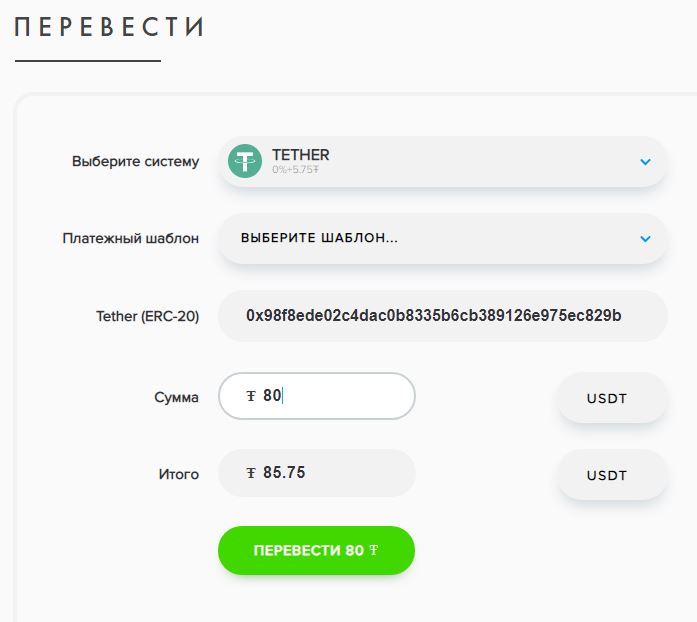Focus the Сумма amount input containing 80
697x622 pixels.
tap(330, 396)
